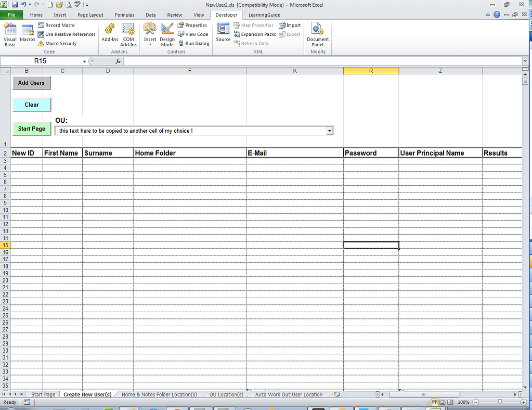Open the Macros dialog

pyautogui.click(x=27, y=33)
